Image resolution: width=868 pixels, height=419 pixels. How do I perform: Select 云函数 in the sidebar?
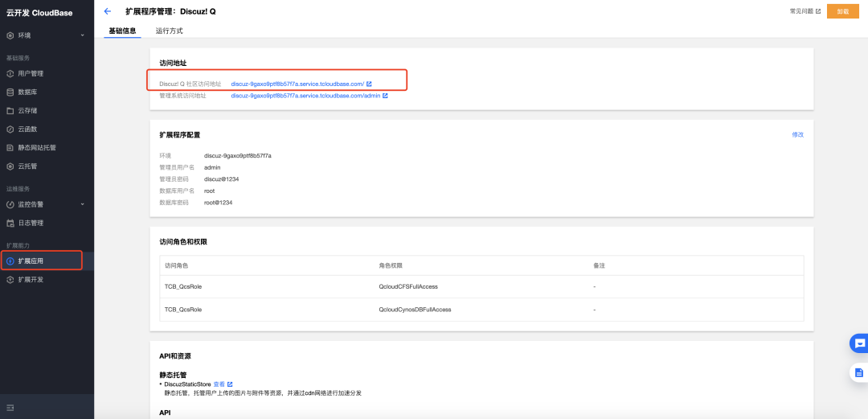[x=27, y=129]
